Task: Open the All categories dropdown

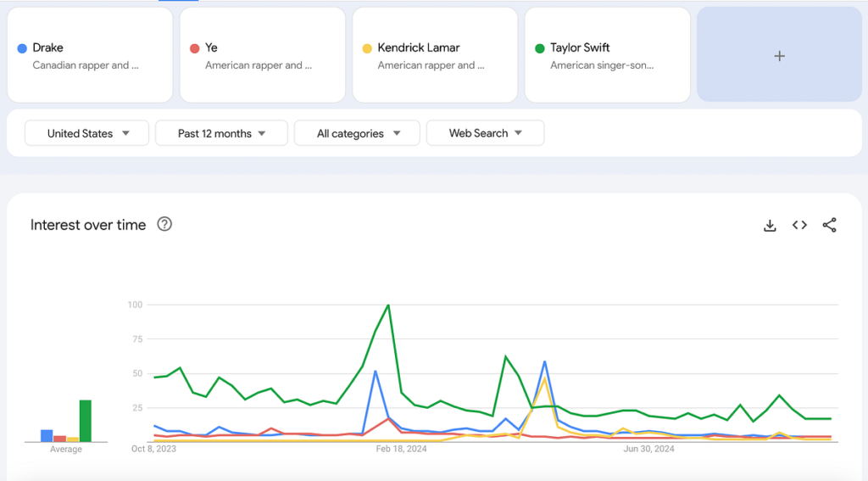Action: coord(357,133)
